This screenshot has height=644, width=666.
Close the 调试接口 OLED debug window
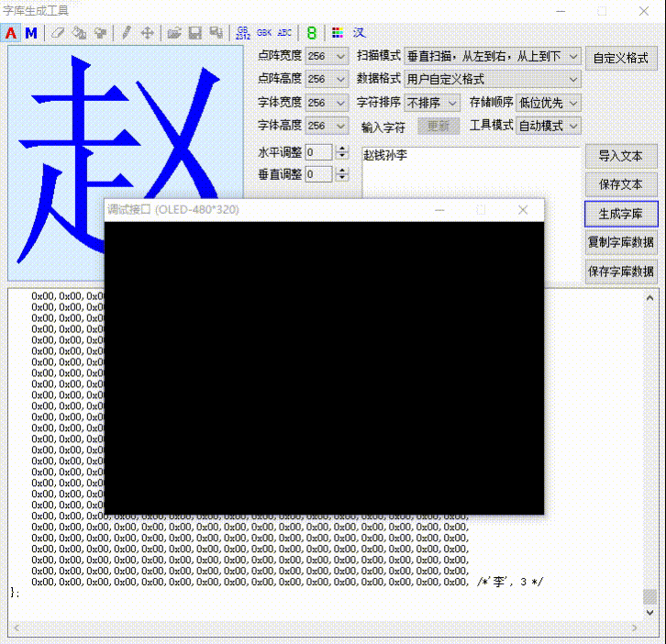(x=523, y=210)
